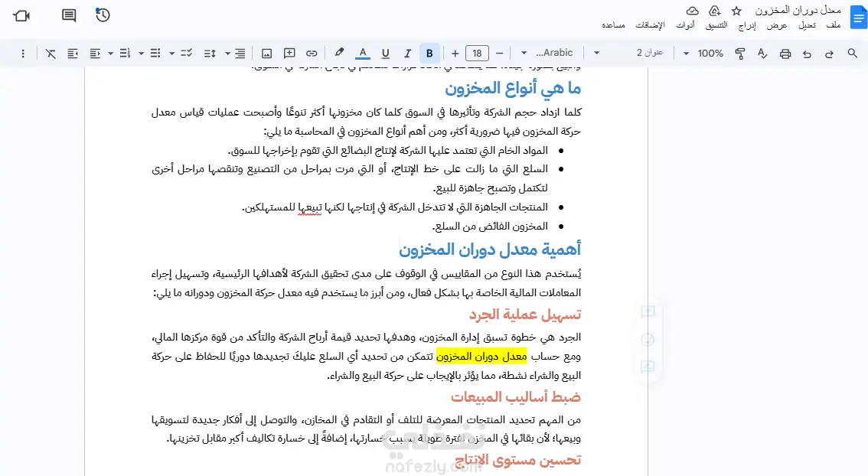868x476 pixels.
Task: Click the subheading ضبط أساليب المبيعات
Action: pyautogui.click(x=515, y=397)
